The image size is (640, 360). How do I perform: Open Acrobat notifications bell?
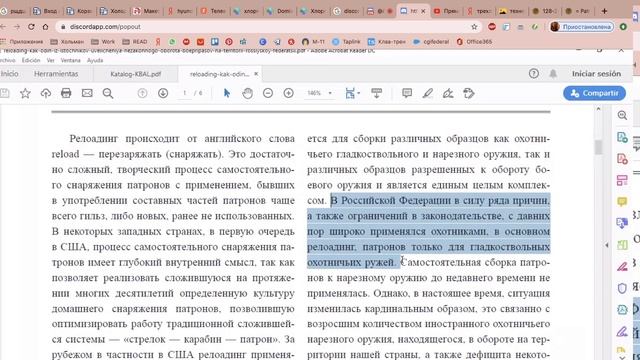[553, 74]
